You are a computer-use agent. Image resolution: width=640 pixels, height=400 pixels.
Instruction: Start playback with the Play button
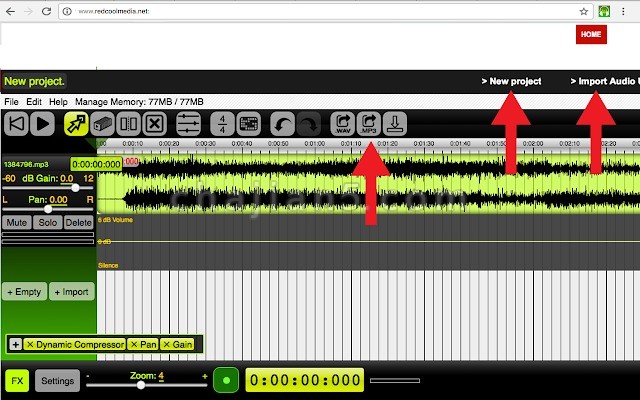(43, 124)
